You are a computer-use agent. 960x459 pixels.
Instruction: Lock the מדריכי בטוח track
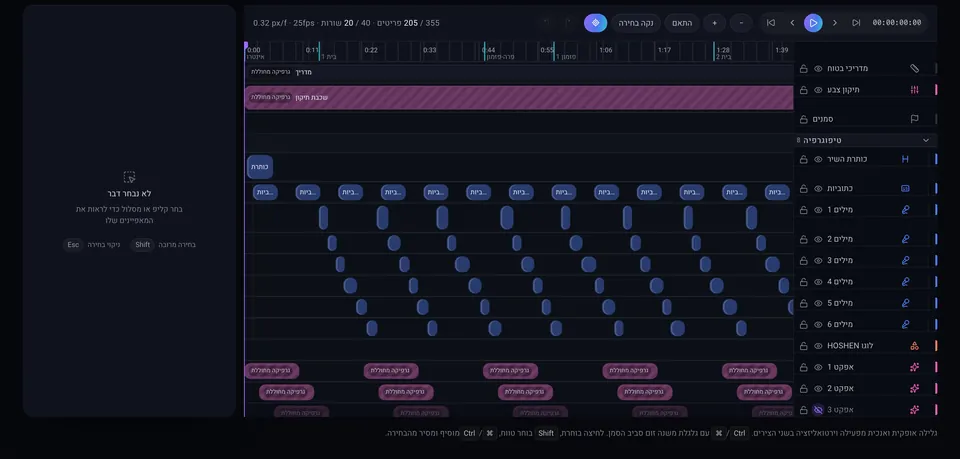(x=803, y=69)
